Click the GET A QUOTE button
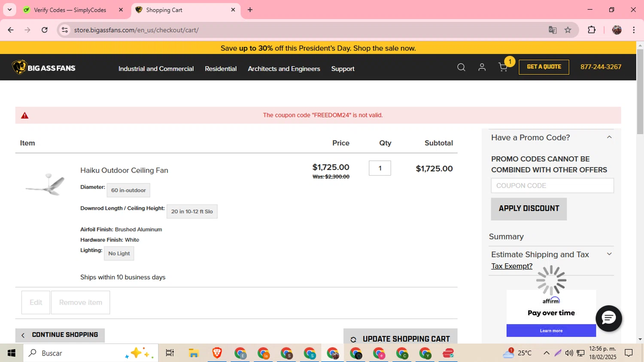The width and height of the screenshot is (644, 362). (x=544, y=67)
